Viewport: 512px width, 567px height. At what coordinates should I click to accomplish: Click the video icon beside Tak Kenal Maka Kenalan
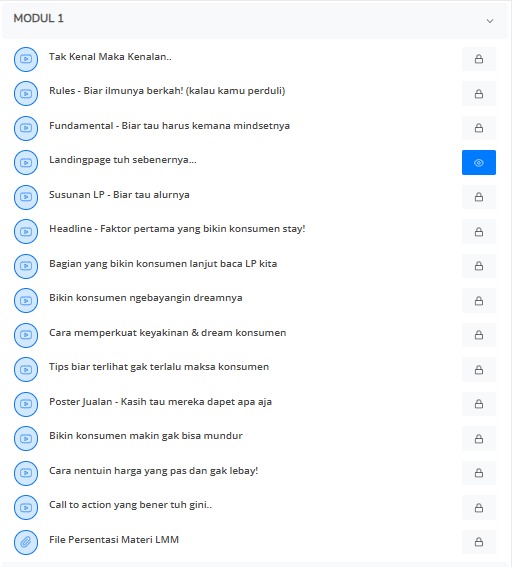click(26, 59)
